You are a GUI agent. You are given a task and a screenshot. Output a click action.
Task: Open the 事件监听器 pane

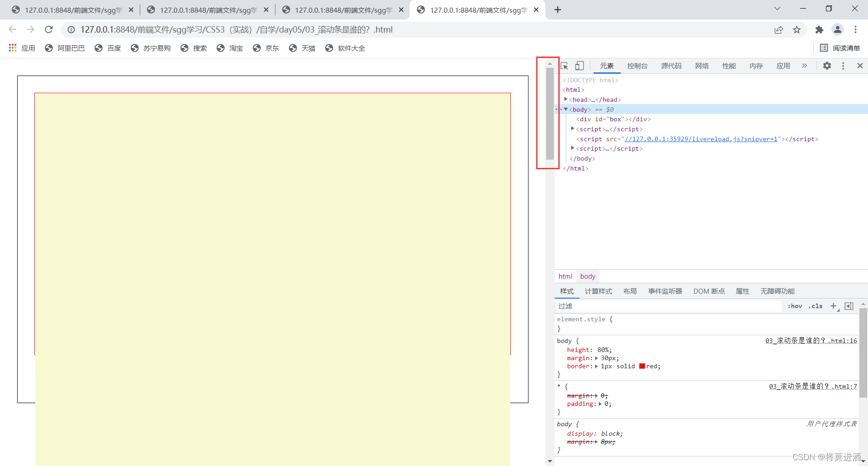click(x=665, y=291)
